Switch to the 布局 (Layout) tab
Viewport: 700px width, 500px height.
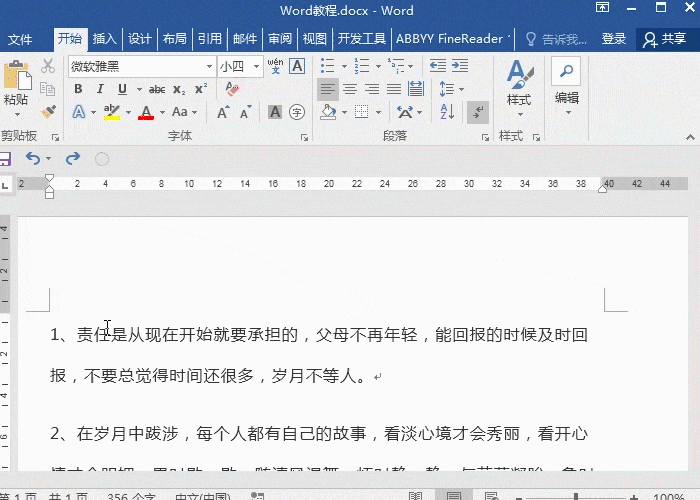click(x=175, y=39)
